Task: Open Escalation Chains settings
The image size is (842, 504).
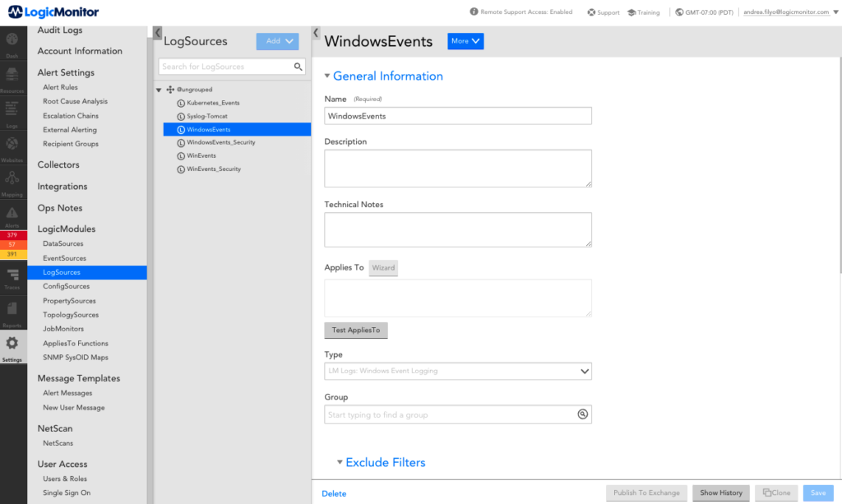Action: click(71, 116)
